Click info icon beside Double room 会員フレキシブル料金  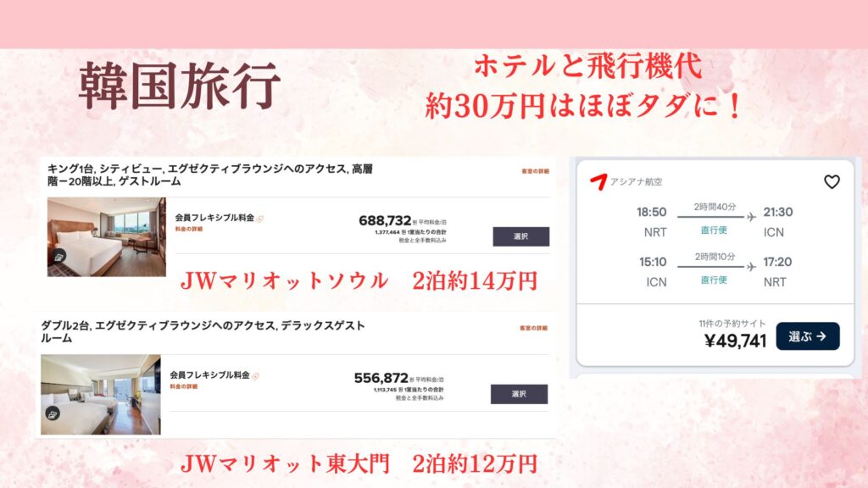click(256, 376)
